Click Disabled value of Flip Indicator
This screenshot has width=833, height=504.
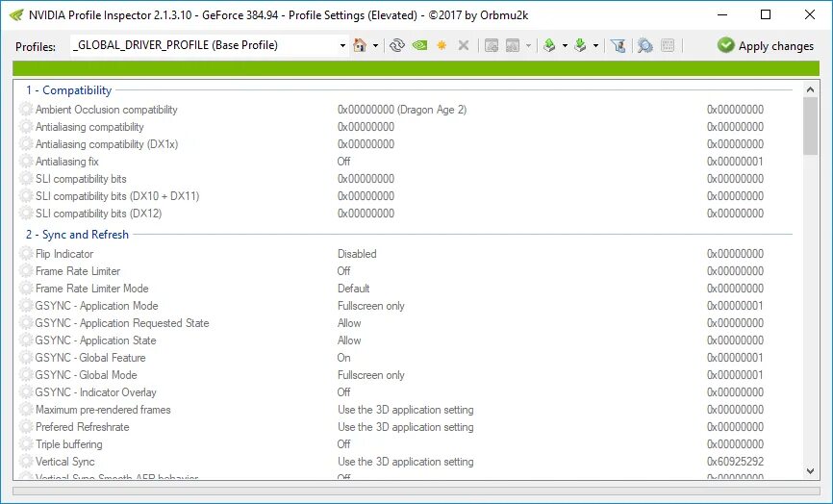click(x=357, y=254)
